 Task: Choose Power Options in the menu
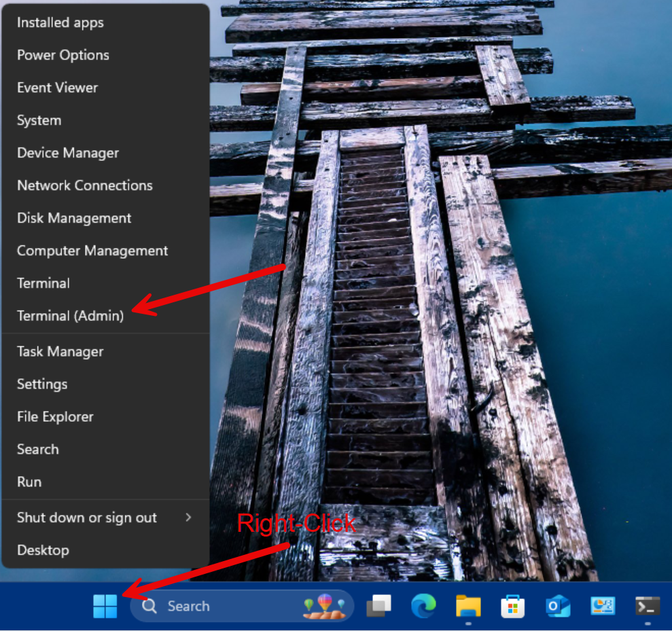click(x=63, y=55)
